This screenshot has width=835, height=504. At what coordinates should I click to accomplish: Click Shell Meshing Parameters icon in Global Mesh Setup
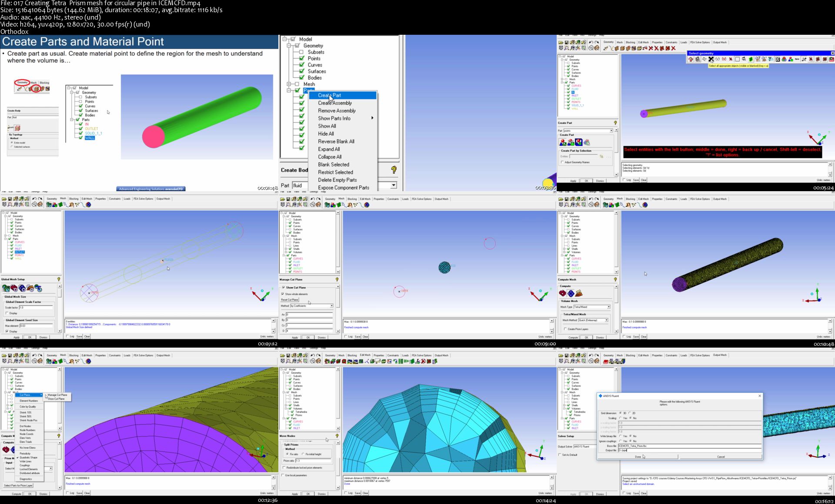[14, 288]
